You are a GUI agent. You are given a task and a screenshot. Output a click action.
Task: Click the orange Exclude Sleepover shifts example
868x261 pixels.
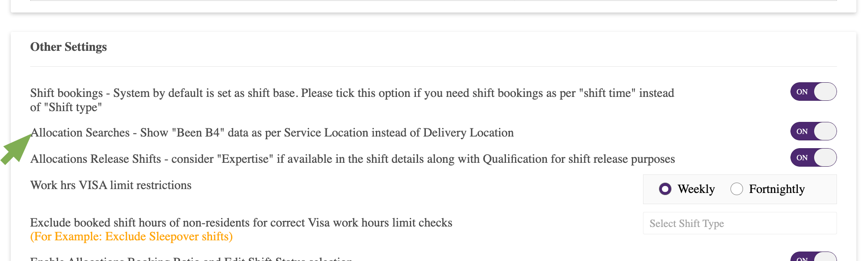pos(131,236)
